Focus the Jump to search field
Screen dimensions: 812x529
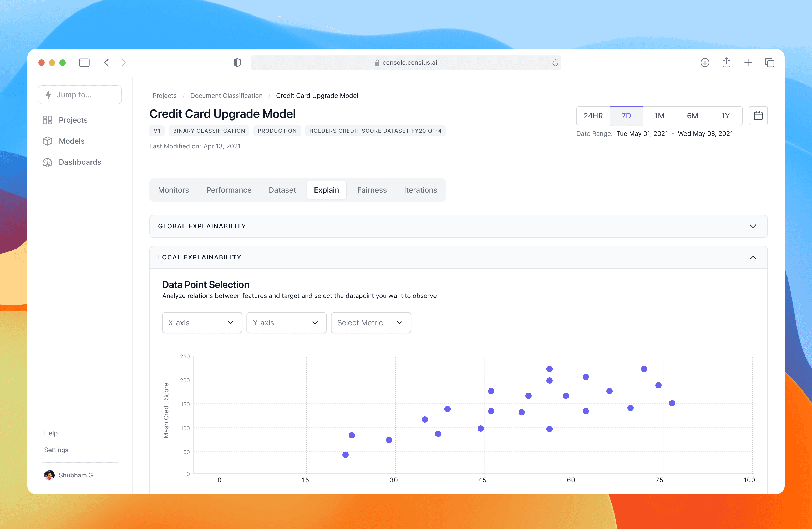click(x=80, y=94)
